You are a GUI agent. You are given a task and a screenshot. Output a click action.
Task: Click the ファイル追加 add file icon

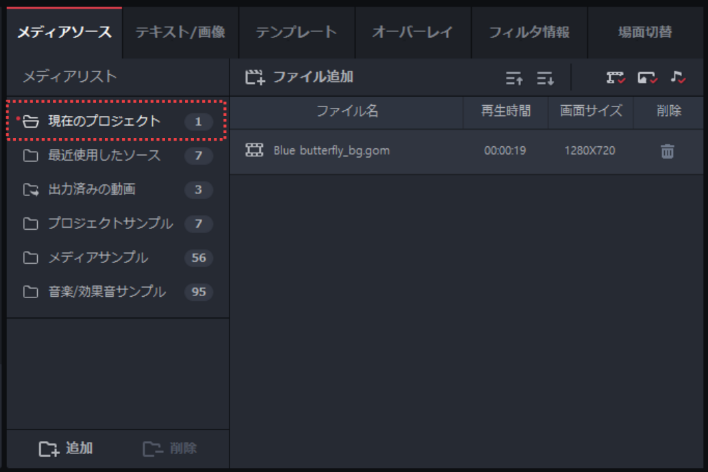click(x=255, y=77)
